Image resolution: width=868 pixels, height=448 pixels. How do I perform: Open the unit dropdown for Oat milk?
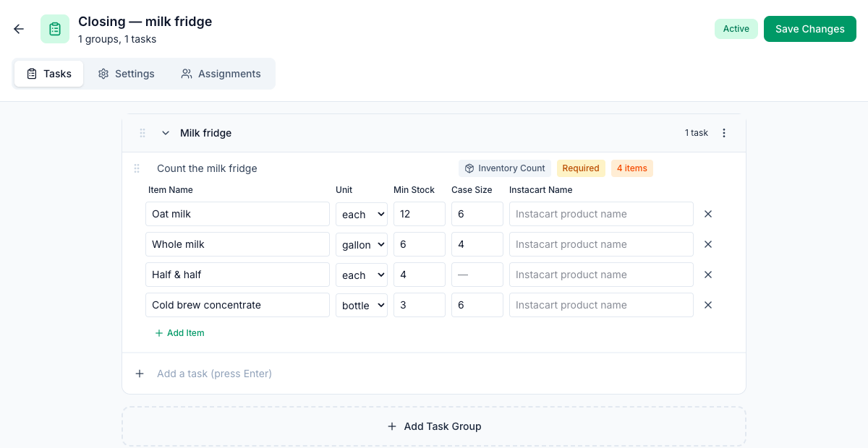tap(362, 214)
